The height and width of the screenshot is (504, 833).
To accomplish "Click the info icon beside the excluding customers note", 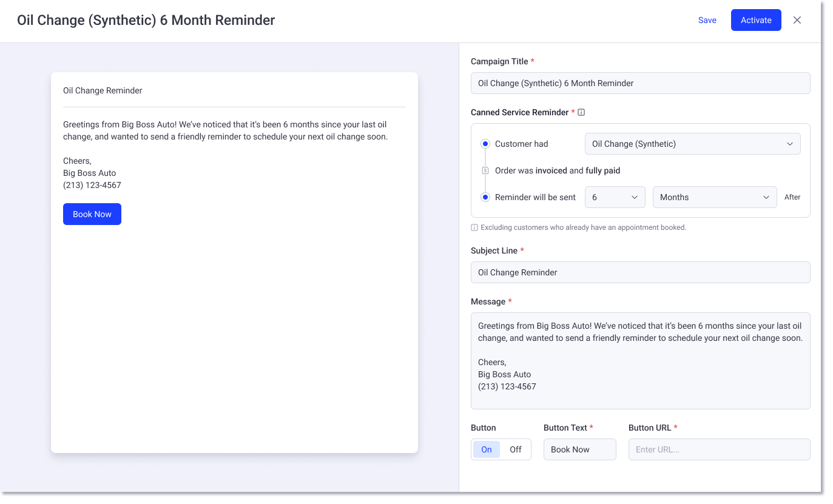I will pyautogui.click(x=474, y=227).
